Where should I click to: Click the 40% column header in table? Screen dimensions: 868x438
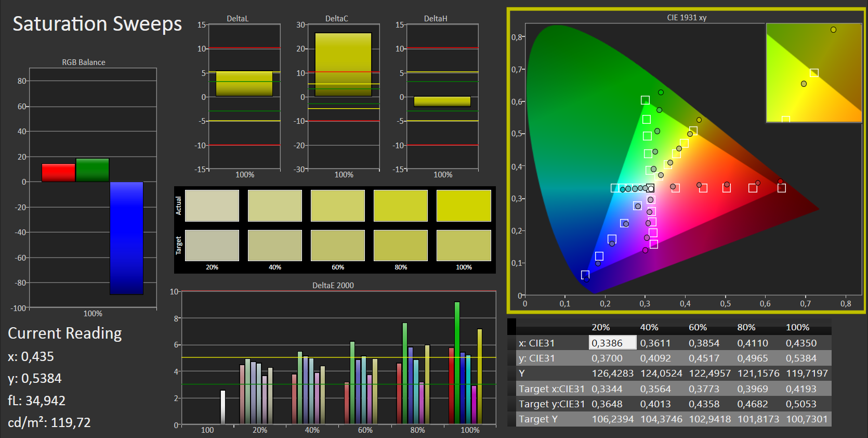[x=649, y=327]
